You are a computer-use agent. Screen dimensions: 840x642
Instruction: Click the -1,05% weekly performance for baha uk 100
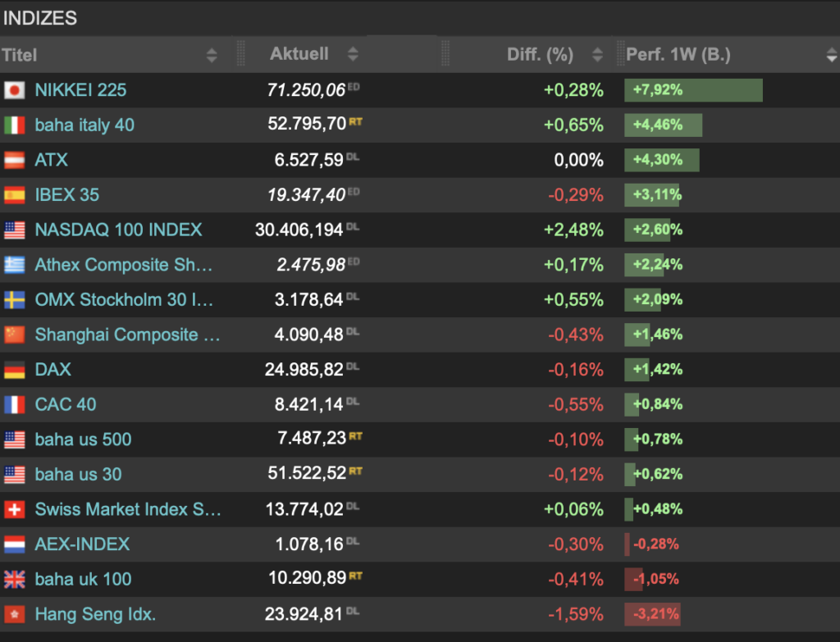coord(656,579)
